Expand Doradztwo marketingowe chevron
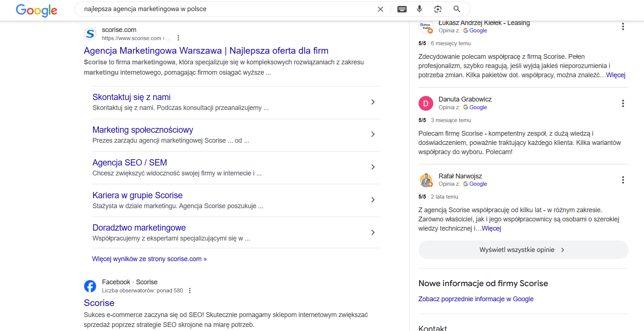The width and height of the screenshot is (644, 331). tap(373, 232)
